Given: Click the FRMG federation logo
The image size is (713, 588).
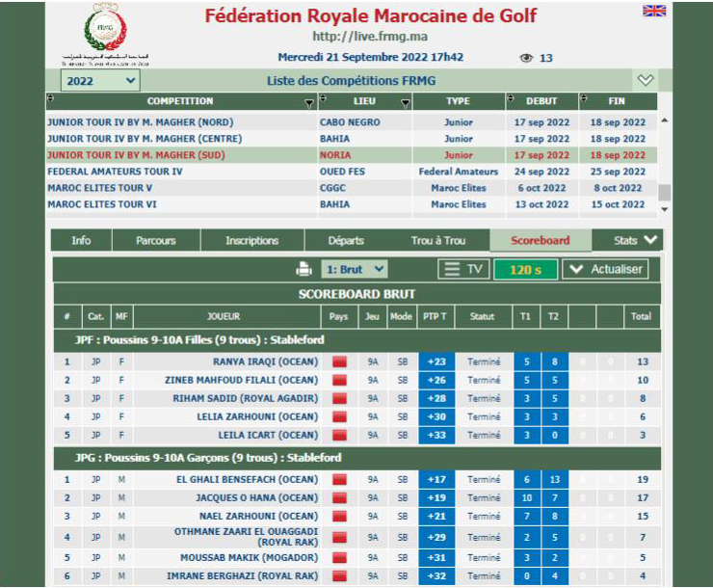Looking at the screenshot, I should 105,28.
